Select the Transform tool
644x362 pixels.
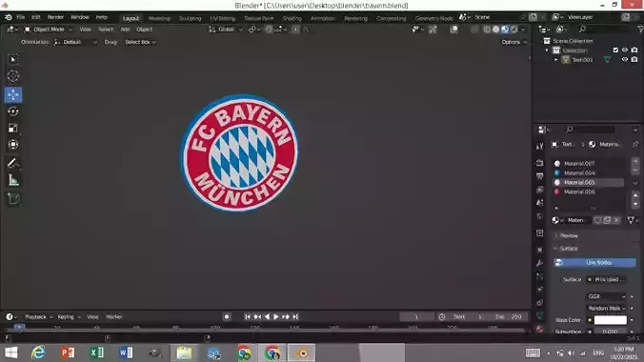[x=13, y=144]
